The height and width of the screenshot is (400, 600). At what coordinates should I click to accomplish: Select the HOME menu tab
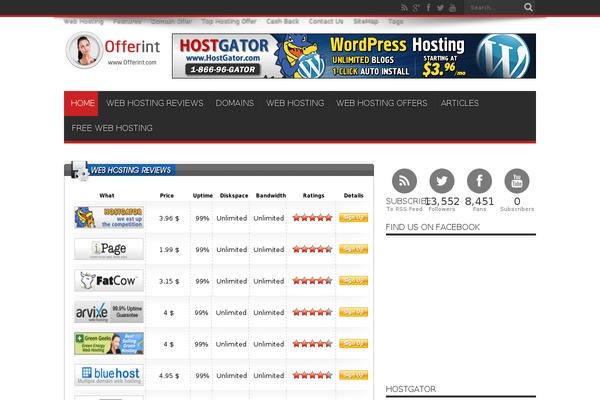83,103
